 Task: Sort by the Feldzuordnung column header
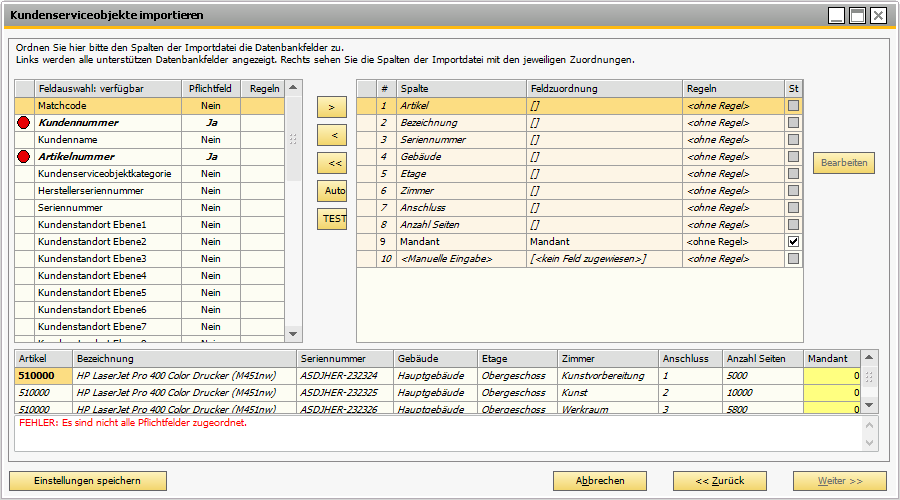[604, 88]
